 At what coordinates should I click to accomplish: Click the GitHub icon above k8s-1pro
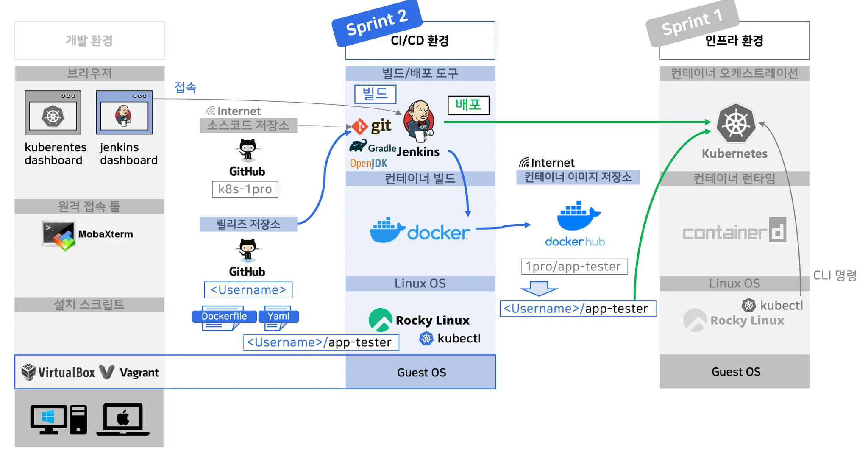click(x=248, y=151)
